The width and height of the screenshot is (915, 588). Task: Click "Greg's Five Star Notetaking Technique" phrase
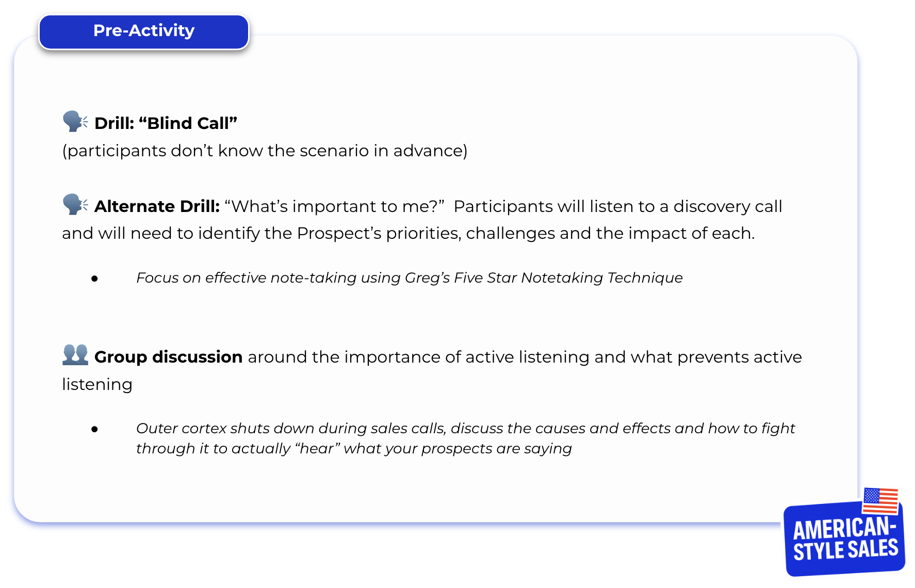(544, 278)
